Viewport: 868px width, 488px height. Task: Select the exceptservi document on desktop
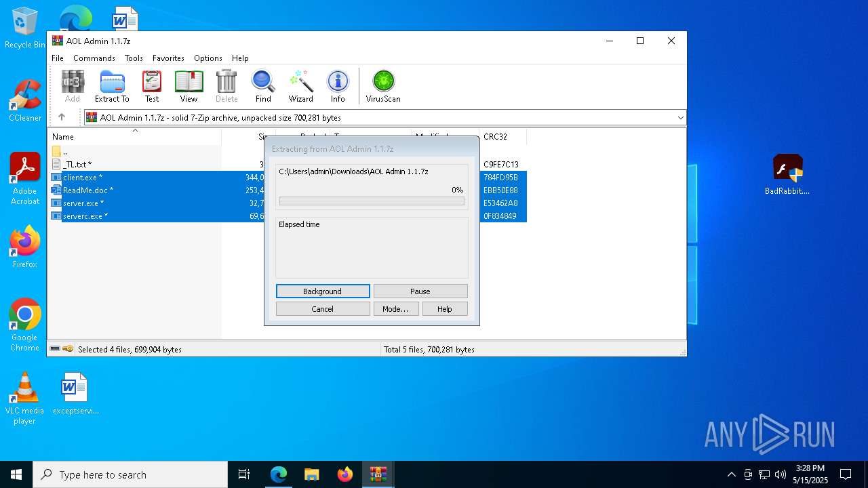point(75,393)
